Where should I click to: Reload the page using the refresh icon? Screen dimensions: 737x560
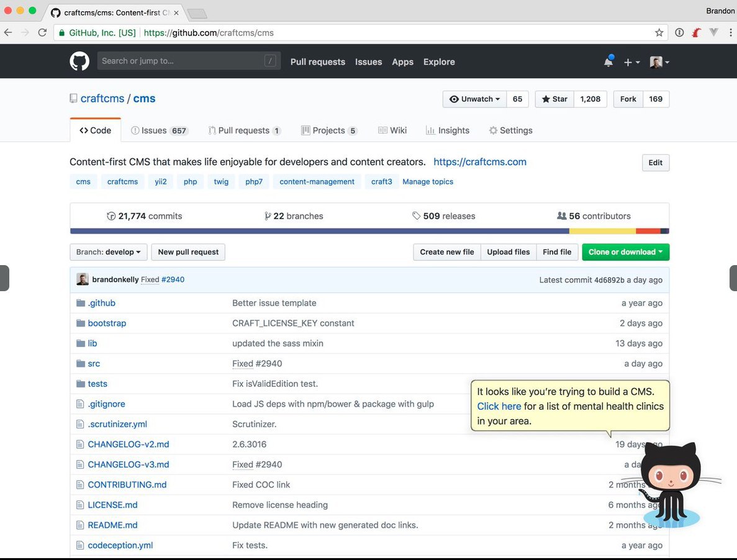(x=42, y=33)
